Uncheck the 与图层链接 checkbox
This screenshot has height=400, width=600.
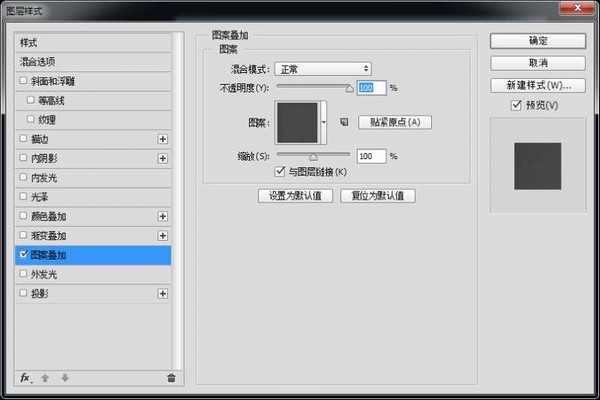pyautogui.click(x=280, y=172)
